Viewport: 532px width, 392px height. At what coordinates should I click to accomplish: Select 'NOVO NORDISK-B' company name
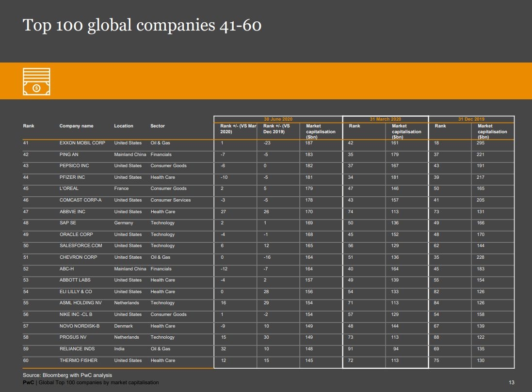tap(80, 326)
